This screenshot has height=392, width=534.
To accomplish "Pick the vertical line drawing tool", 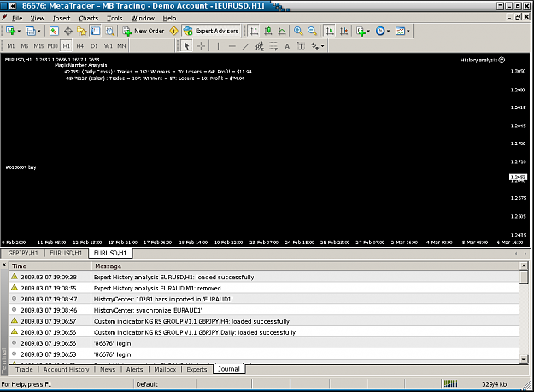I will point(218,46).
